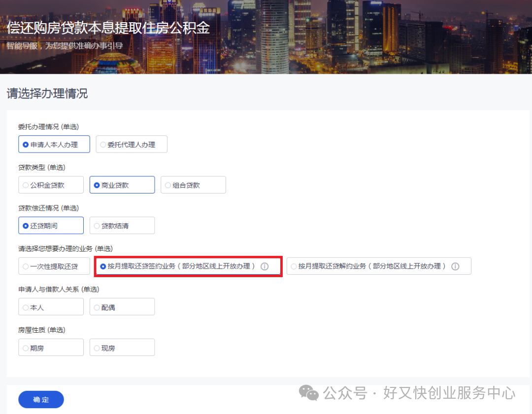
Task: Click the 贷款类型 (单选) label
Action: click(42, 167)
